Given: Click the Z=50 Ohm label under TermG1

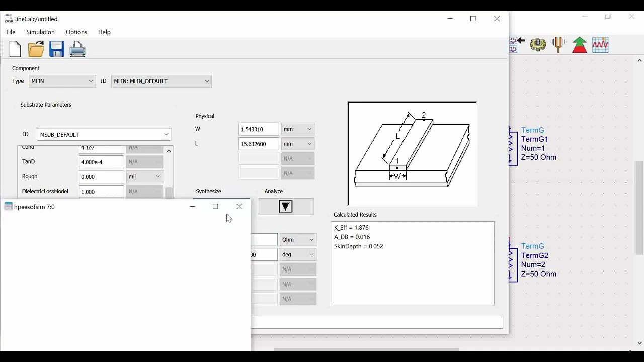Looking at the screenshot, I should [539, 157].
